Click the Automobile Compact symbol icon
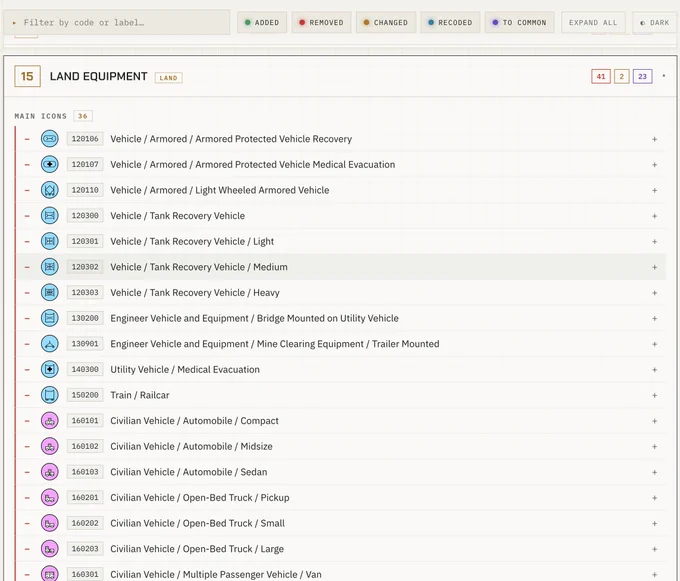 point(49,421)
